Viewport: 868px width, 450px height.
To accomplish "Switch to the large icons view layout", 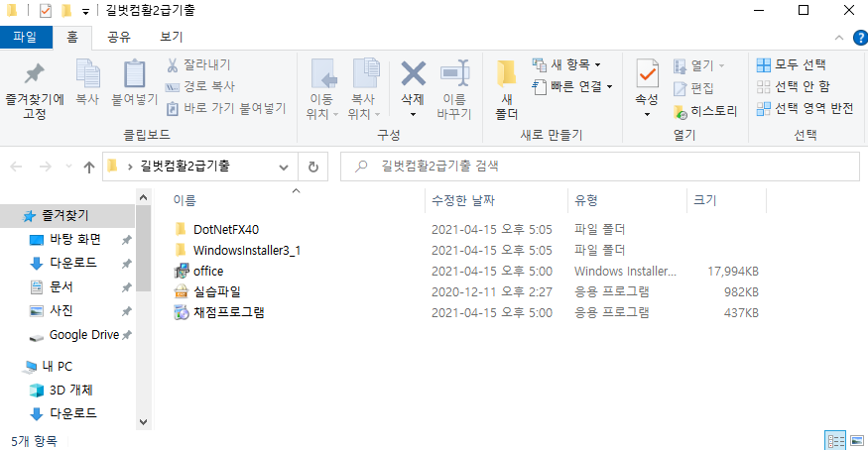I will [x=857, y=441].
